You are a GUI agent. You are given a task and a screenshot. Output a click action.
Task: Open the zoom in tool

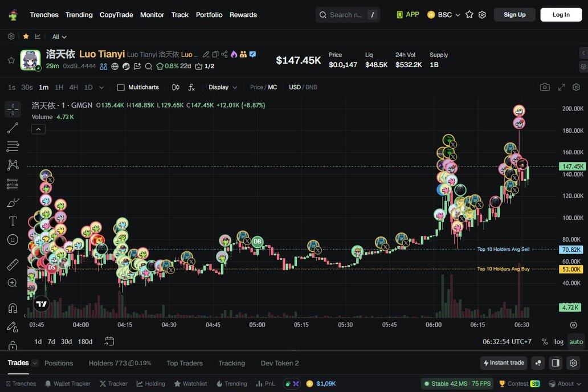(13, 283)
